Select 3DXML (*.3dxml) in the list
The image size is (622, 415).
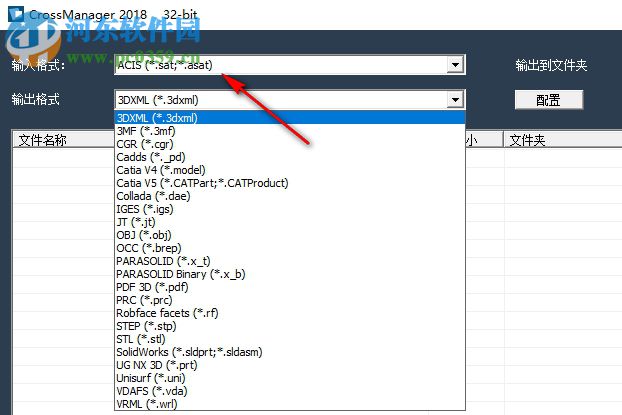pyautogui.click(x=290, y=118)
